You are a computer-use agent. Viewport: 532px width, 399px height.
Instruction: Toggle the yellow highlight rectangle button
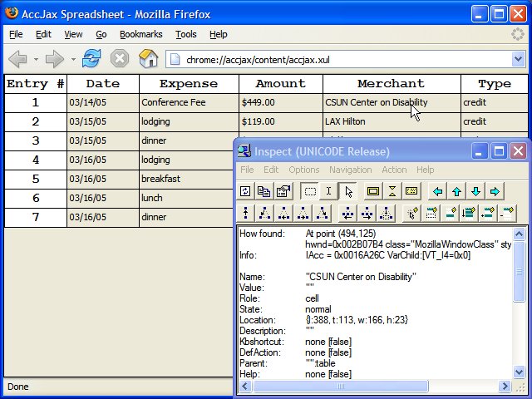(x=373, y=191)
